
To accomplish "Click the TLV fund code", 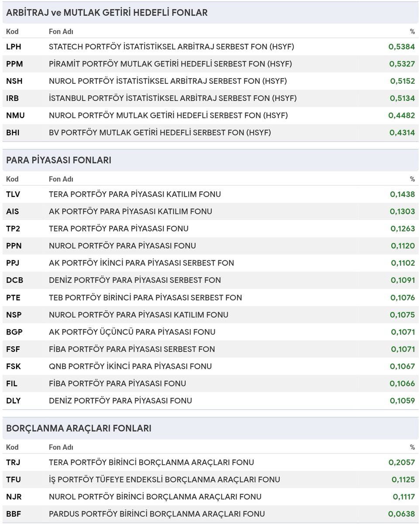I will click(x=14, y=194).
